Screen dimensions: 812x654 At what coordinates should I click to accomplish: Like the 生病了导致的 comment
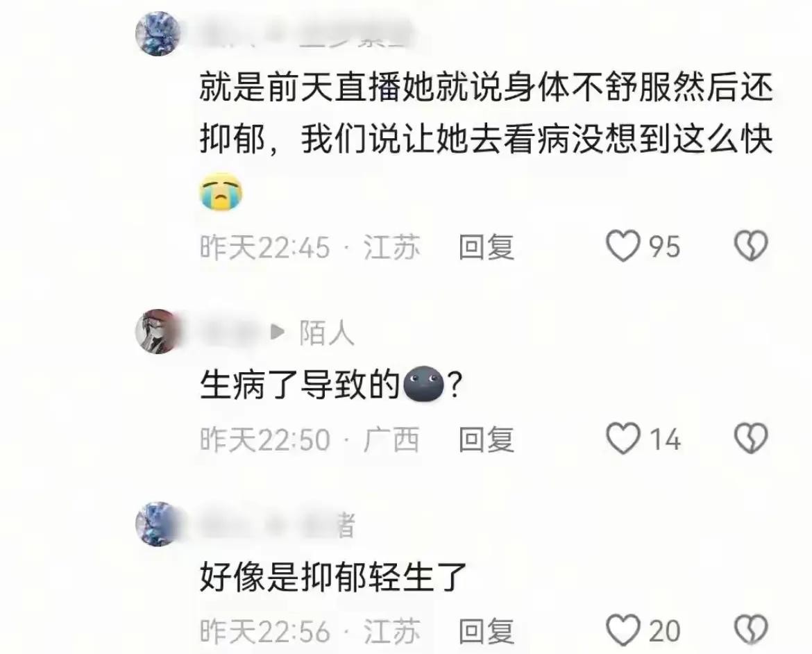coord(623,439)
